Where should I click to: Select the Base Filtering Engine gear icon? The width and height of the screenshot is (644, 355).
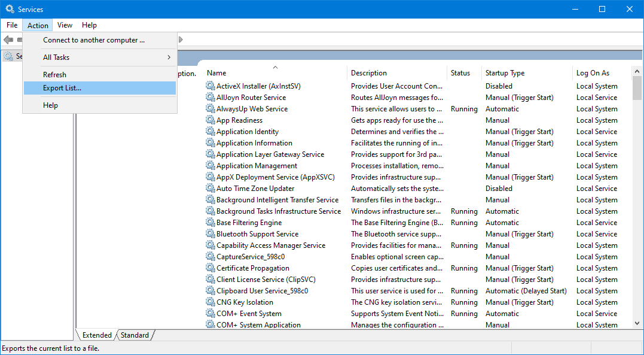pyautogui.click(x=210, y=222)
